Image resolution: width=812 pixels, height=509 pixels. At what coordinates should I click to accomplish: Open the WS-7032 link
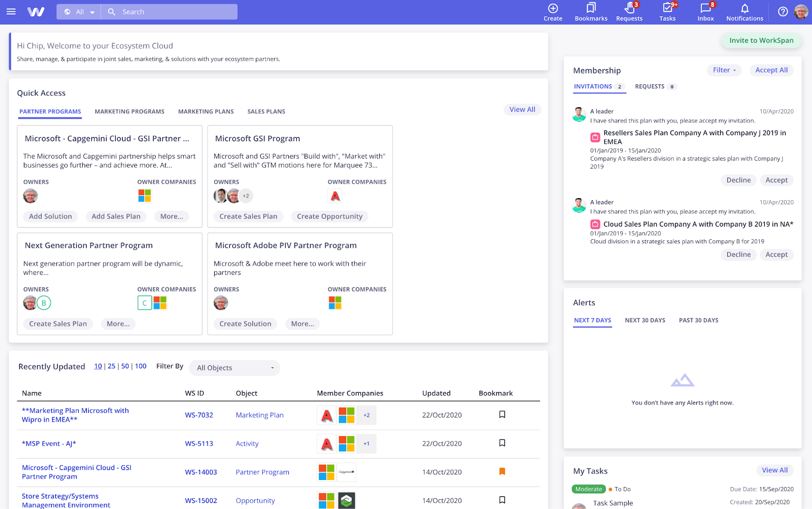coord(199,415)
